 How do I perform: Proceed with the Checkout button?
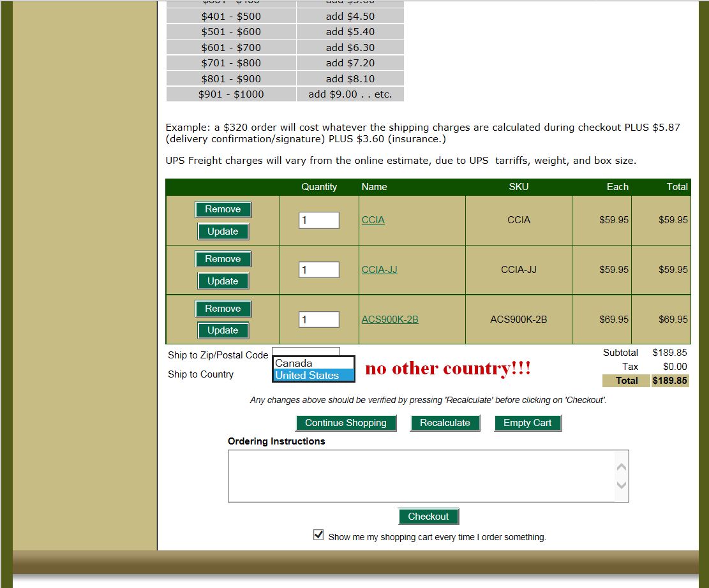pos(428,517)
